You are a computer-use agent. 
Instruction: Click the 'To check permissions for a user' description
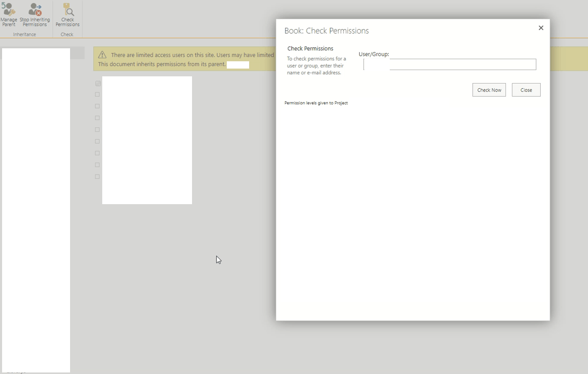317,66
